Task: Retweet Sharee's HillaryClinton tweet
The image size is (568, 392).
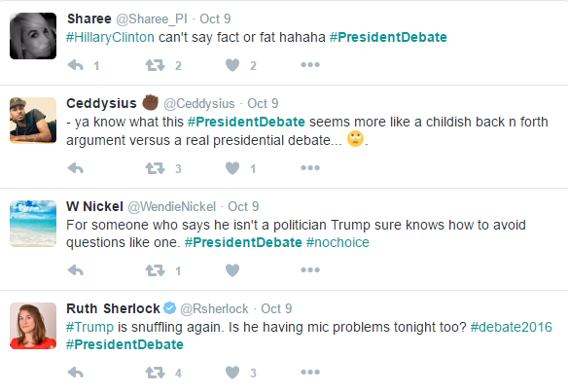Action: click(155, 65)
